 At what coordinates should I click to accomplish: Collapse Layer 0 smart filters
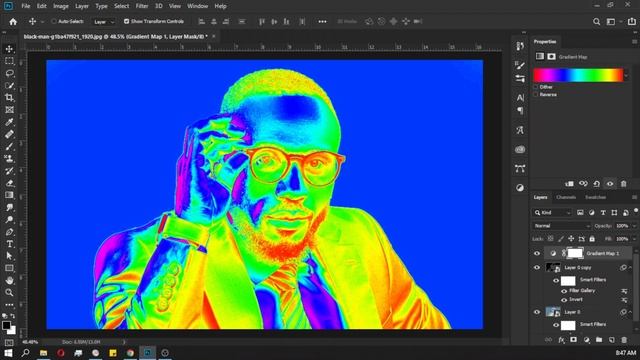(x=630, y=312)
